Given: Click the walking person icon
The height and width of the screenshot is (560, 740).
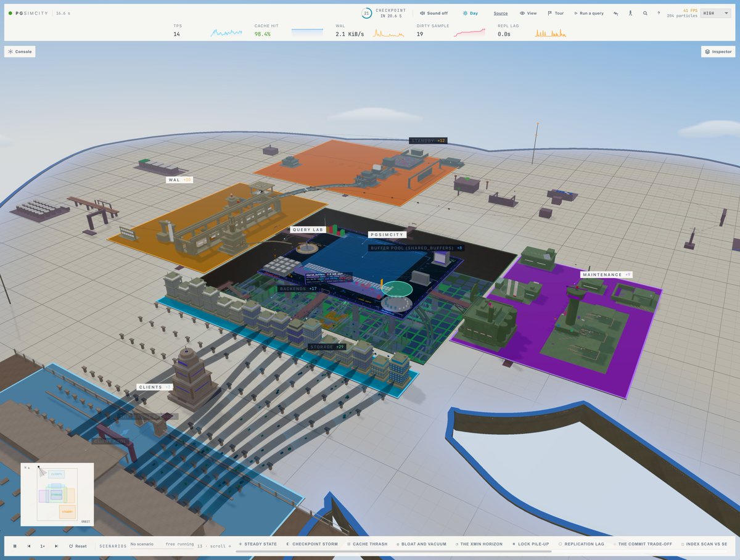Looking at the screenshot, I should point(630,13).
